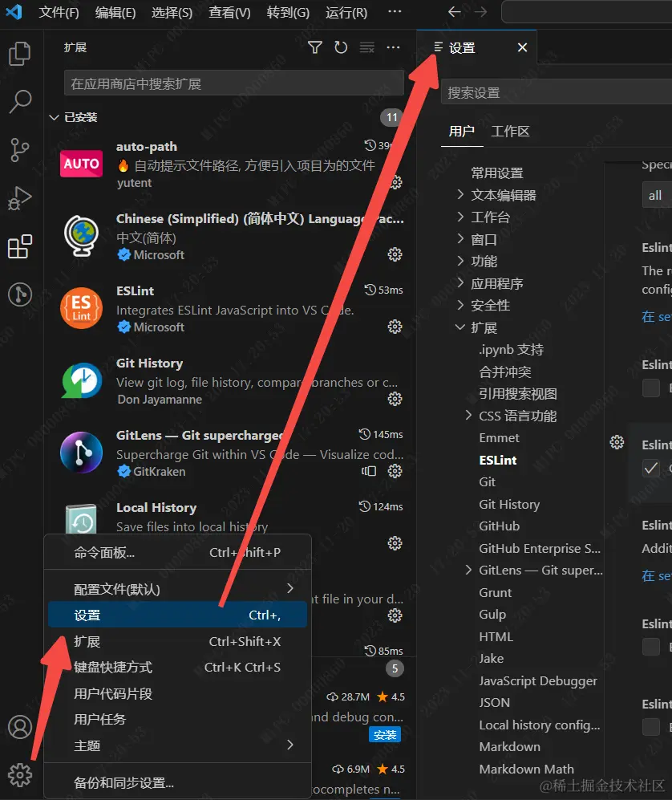Expand the Window (窗口) settings group

coord(460,239)
